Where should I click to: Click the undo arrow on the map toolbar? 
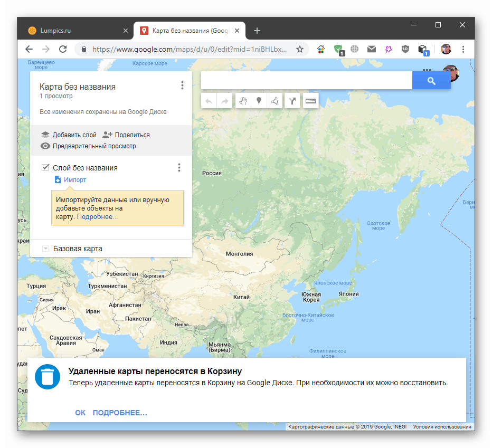pyautogui.click(x=209, y=100)
